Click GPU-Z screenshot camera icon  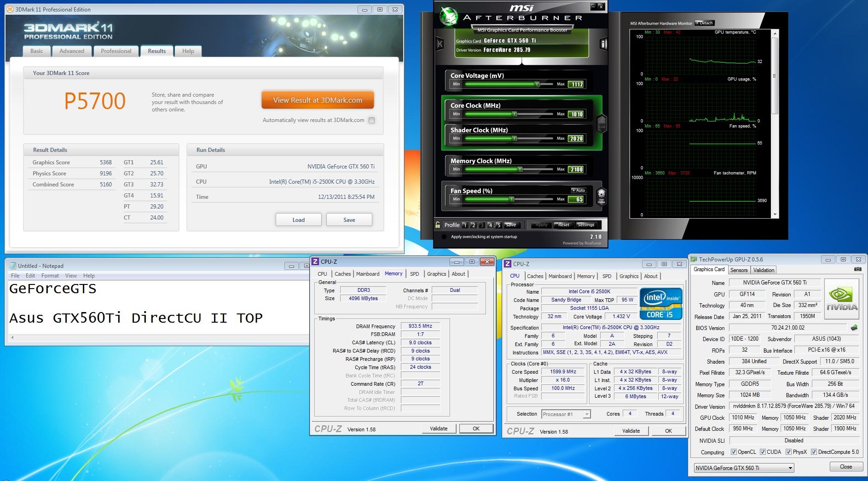[x=857, y=270]
